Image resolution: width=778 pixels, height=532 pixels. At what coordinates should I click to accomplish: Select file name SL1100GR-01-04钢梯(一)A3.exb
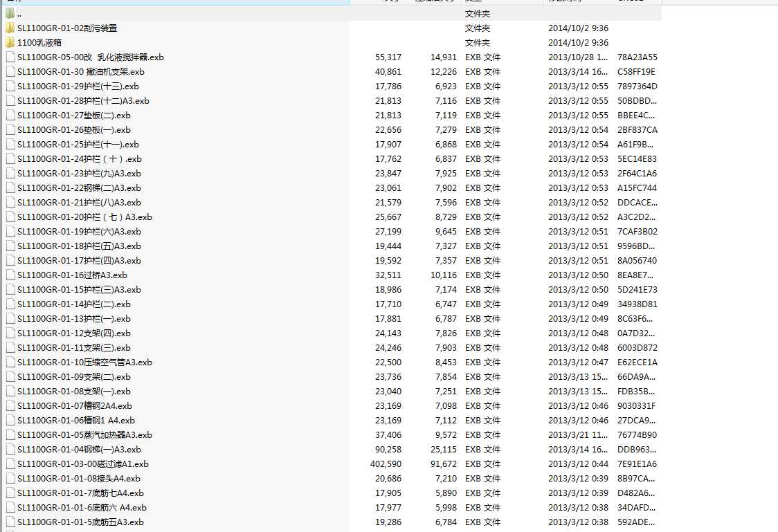point(79,450)
